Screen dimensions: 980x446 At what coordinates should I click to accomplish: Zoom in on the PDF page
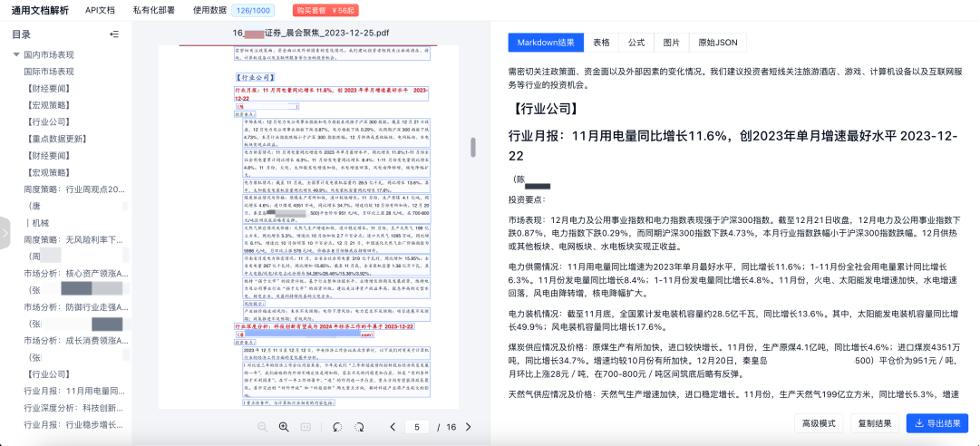coord(283,426)
